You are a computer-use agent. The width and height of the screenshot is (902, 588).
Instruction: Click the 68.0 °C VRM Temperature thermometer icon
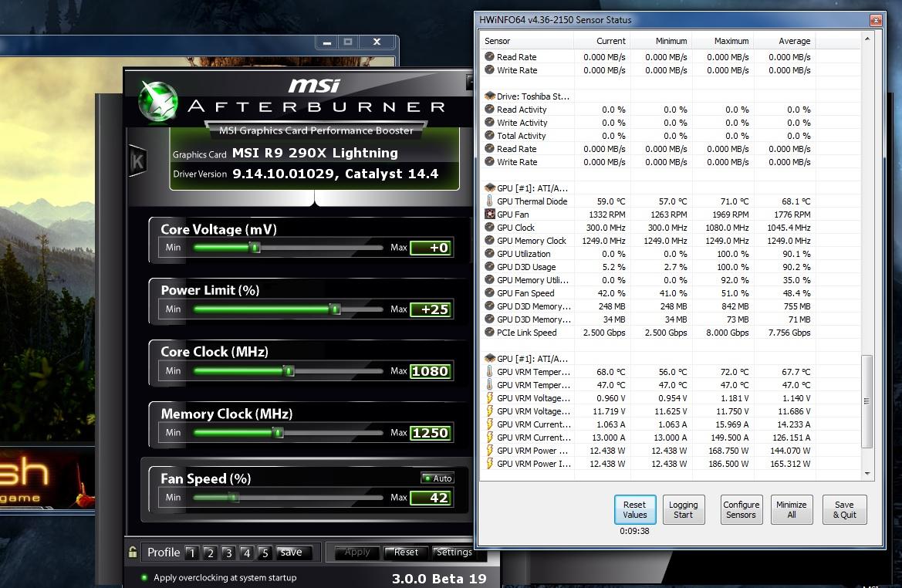point(489,372)
